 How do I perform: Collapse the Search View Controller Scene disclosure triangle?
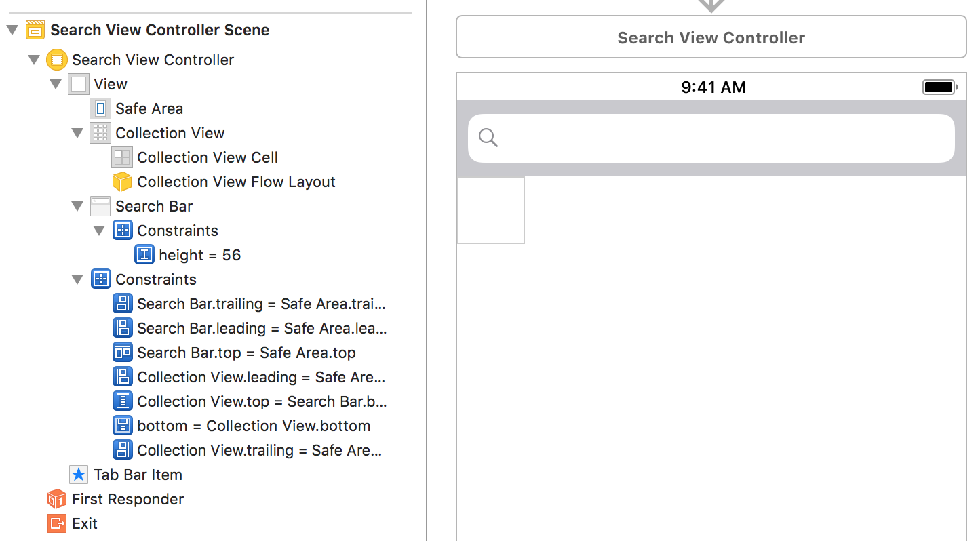[x=12, y=30]
